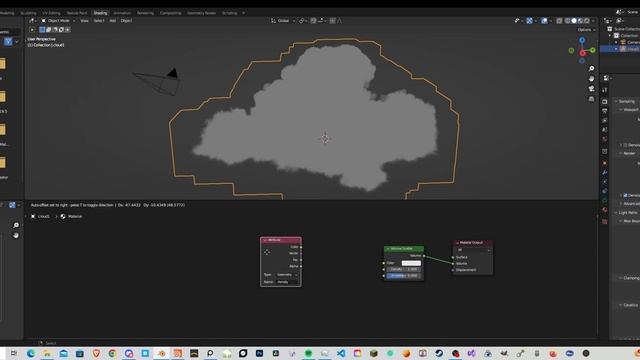Open the Material Output target All dropdown
Image resolution: width=640 pixels, height=360 pixels.
473,250
